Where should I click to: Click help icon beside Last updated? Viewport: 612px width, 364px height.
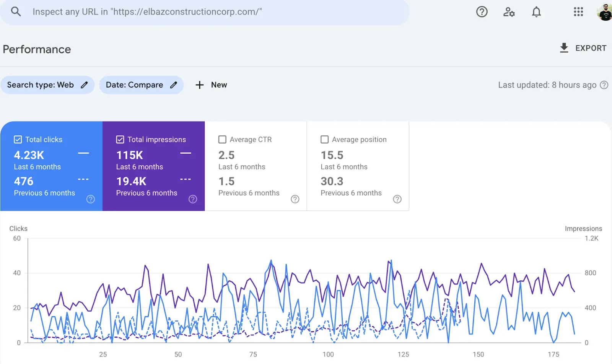604,85
